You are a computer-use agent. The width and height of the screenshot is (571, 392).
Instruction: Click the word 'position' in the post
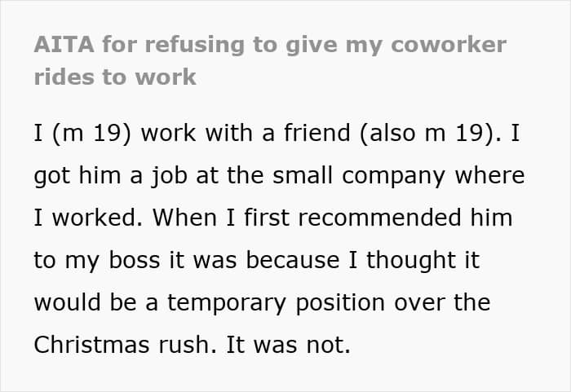coord(340,304)
